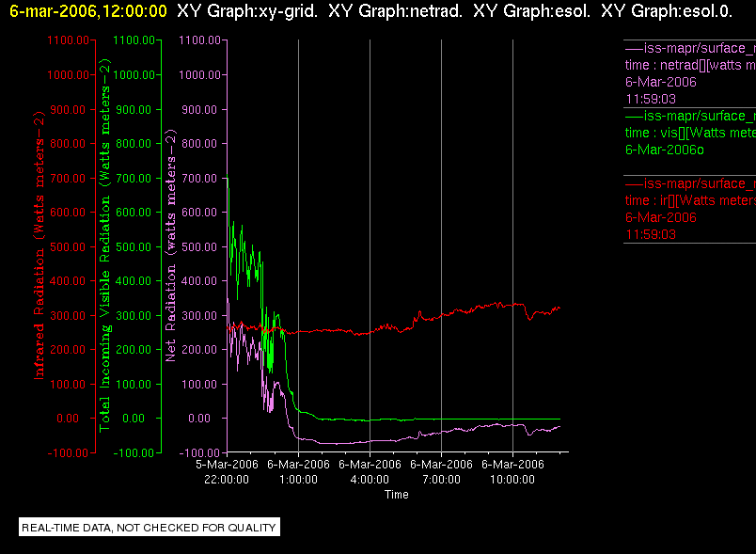
Task: Click the red 11:59:03 legend time
Action: pyautogui.click(x=651, y=235)
